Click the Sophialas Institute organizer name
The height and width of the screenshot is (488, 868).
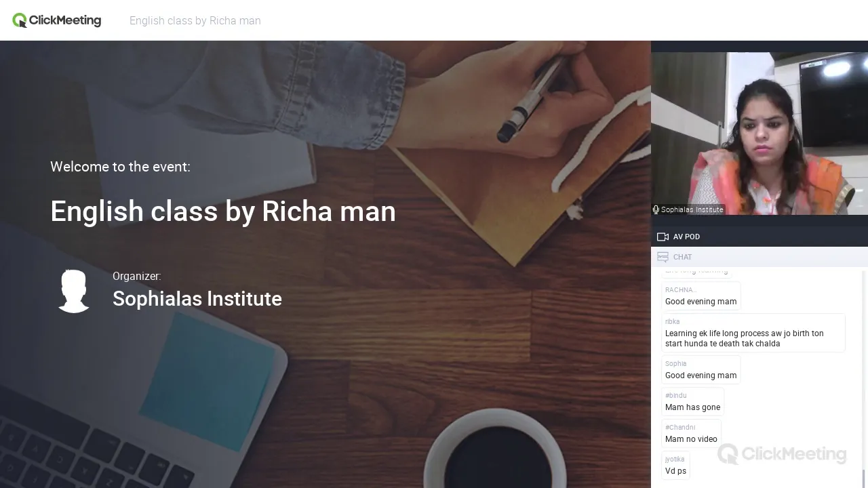pos(197,299)
